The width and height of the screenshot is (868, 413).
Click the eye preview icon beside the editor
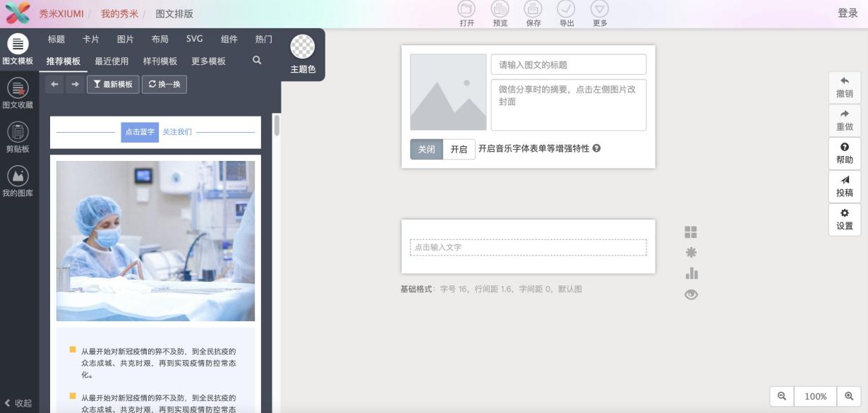[x=690, y=294]
